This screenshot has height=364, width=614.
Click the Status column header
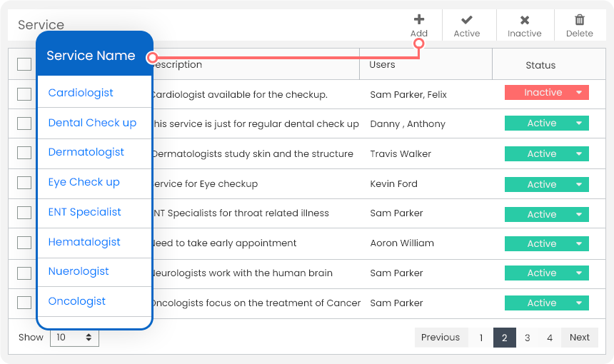pos(540,66)
